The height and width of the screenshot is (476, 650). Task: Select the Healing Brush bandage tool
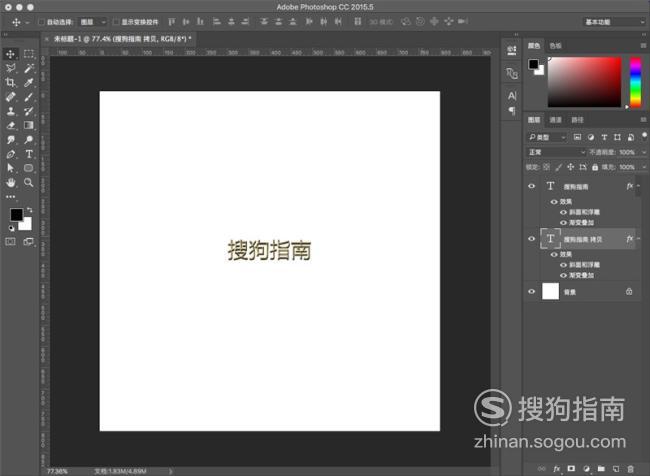click(11, 97)
